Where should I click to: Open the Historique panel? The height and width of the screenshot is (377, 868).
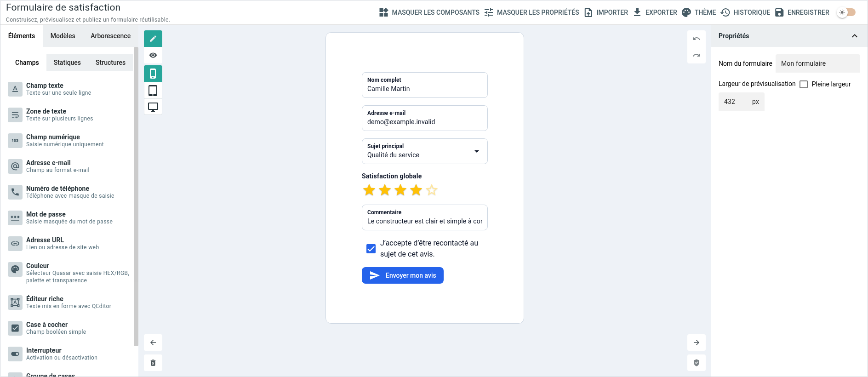(x=745, y=12)
